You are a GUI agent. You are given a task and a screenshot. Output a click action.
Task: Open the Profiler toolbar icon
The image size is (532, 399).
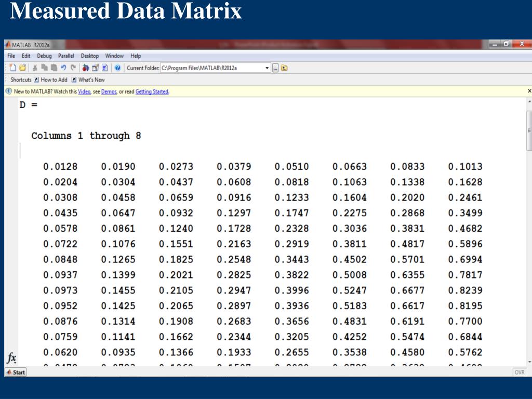[105, 68]
